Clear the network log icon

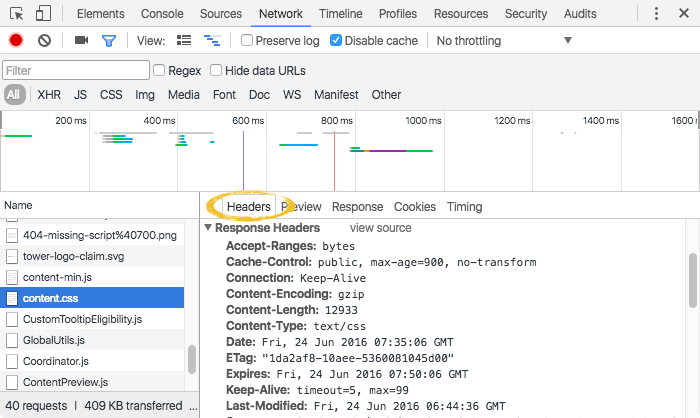tap(44, 40)
